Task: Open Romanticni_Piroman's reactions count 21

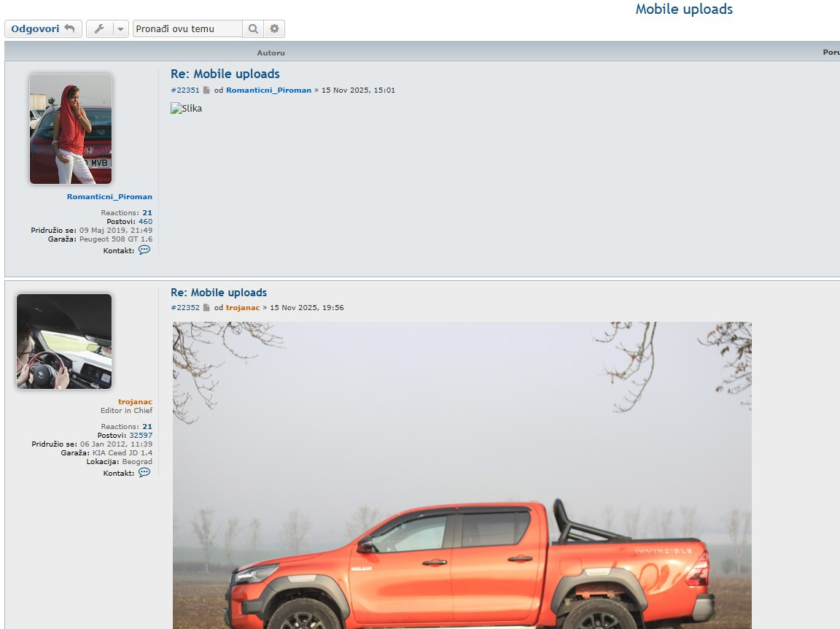Action: point(147,213)
